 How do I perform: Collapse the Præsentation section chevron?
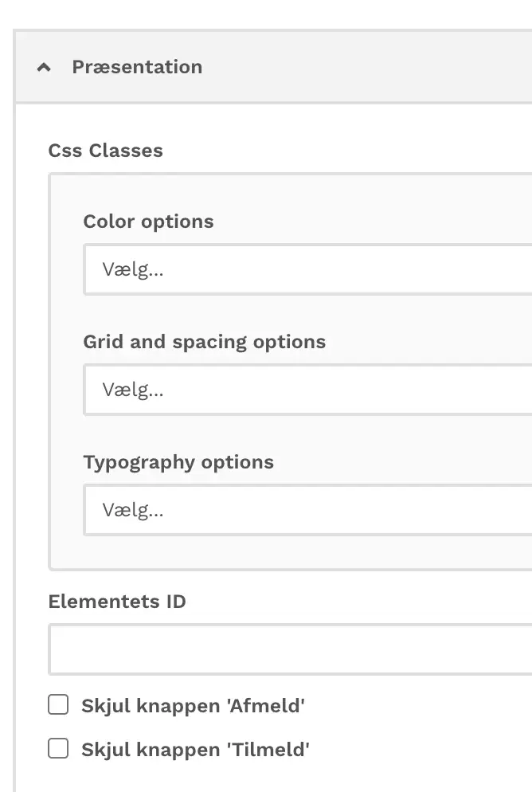[x=45, y=68]
